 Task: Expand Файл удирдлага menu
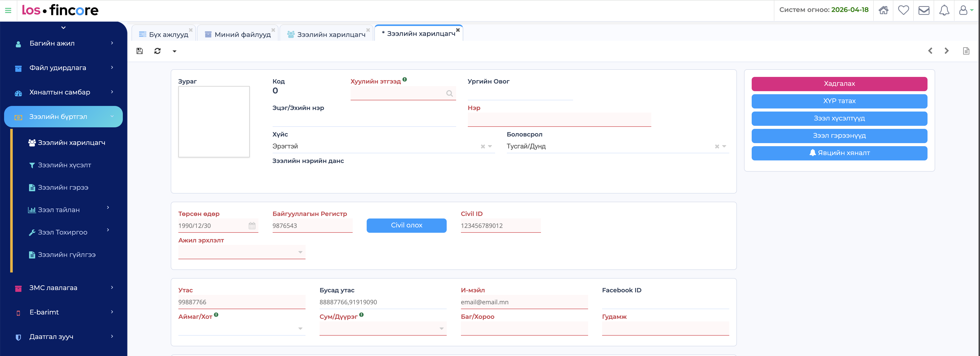click(x=63, y=68)
